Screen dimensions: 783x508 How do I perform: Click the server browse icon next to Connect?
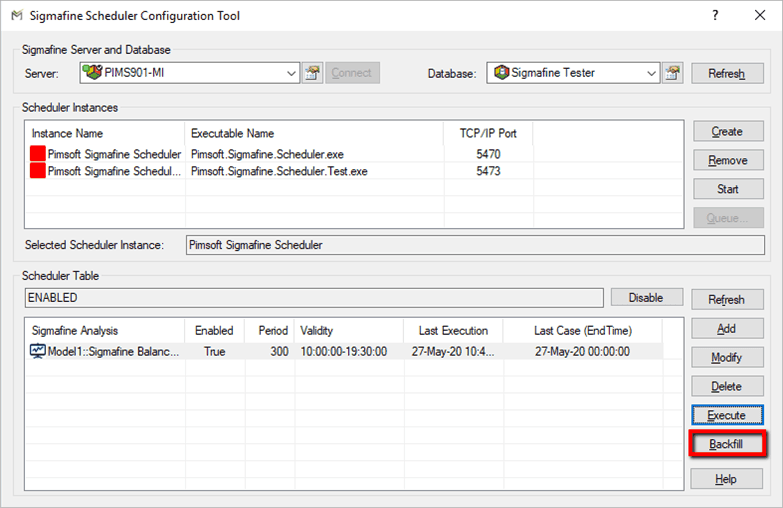(313, 73)
